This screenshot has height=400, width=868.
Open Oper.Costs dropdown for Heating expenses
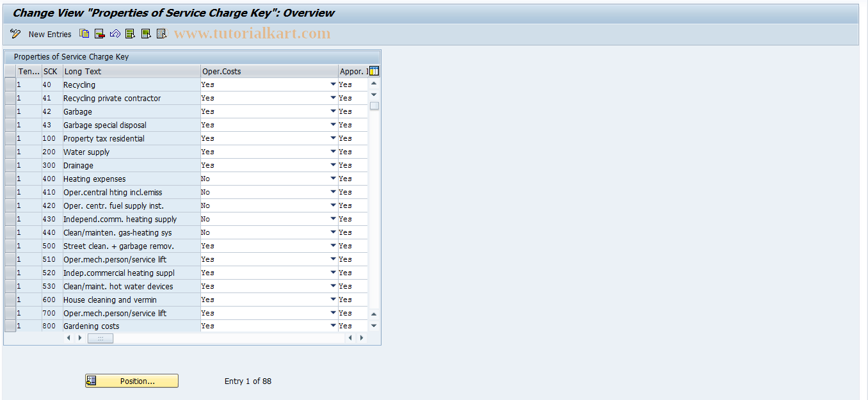pos(332,179)
